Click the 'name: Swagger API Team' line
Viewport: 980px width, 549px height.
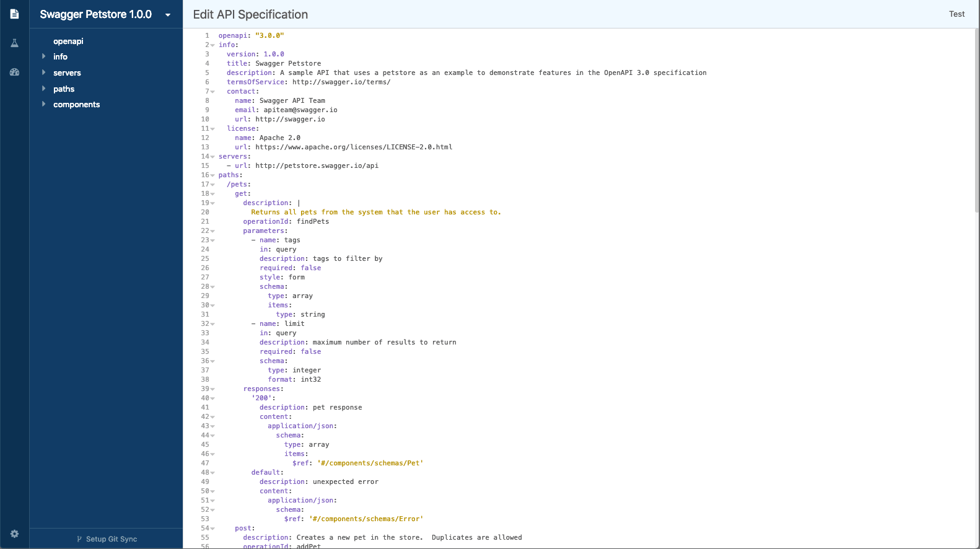(x=280, y=100)
